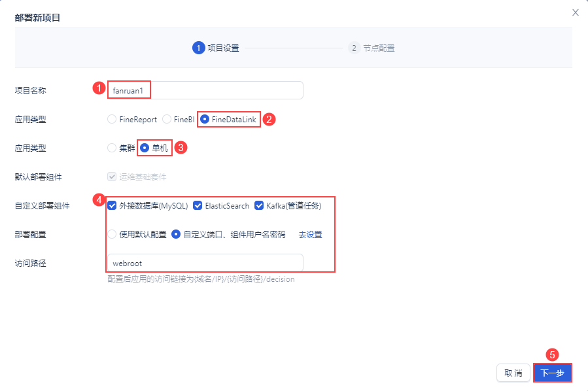Click the access link hint text ending in /decision
This screenshot has height=391, width=588.
pos(201,279)
